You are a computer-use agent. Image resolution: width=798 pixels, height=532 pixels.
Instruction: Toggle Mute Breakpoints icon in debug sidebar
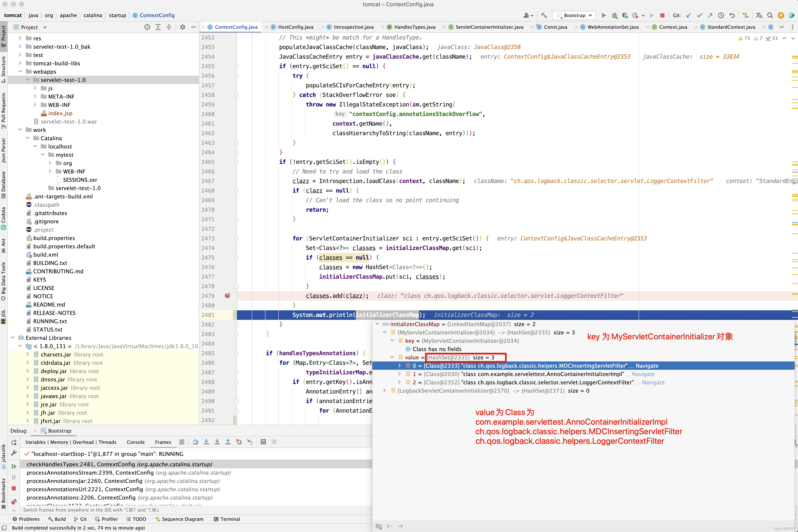click(x=14, y=502)
